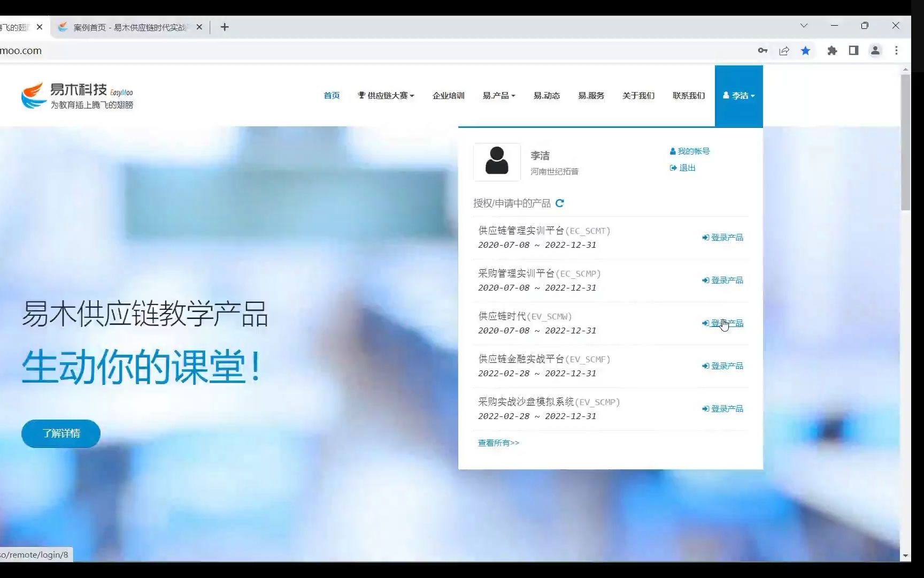The width and height of the screenshot is (924, 578).
Task: Click the EasyMoo 易木科技 logo
Action: (x=78, y=96)
